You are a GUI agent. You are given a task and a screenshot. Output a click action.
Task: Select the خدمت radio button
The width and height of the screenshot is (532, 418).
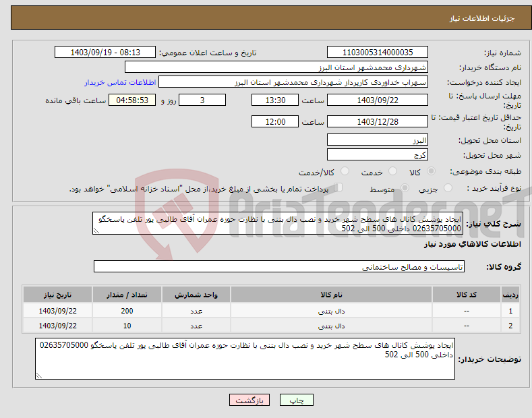(x=392, y=171)
